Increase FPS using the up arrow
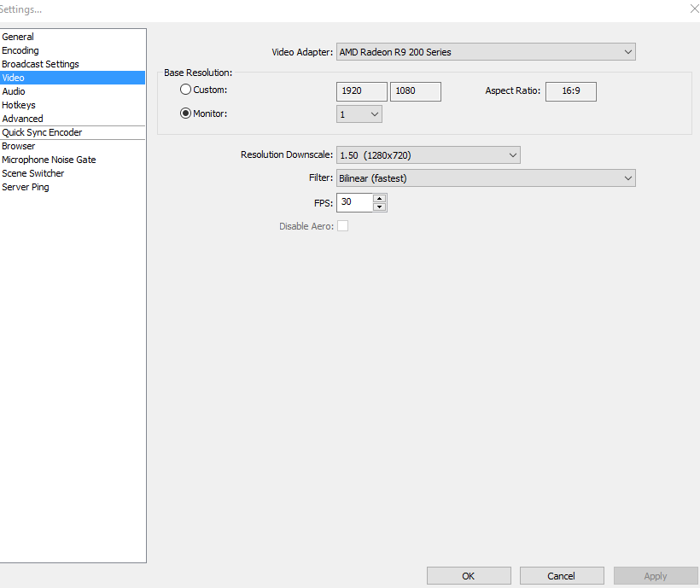Screen dimensions: 700x588 pos(379,199)
